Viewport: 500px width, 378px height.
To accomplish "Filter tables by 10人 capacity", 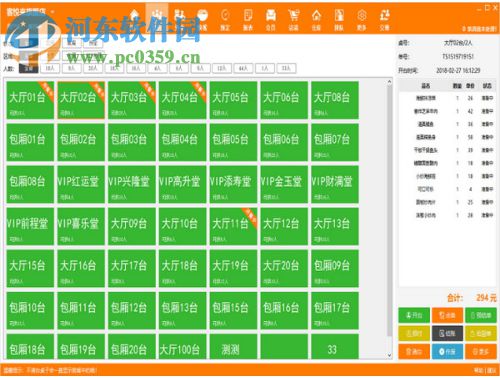I will coord(50,69).
